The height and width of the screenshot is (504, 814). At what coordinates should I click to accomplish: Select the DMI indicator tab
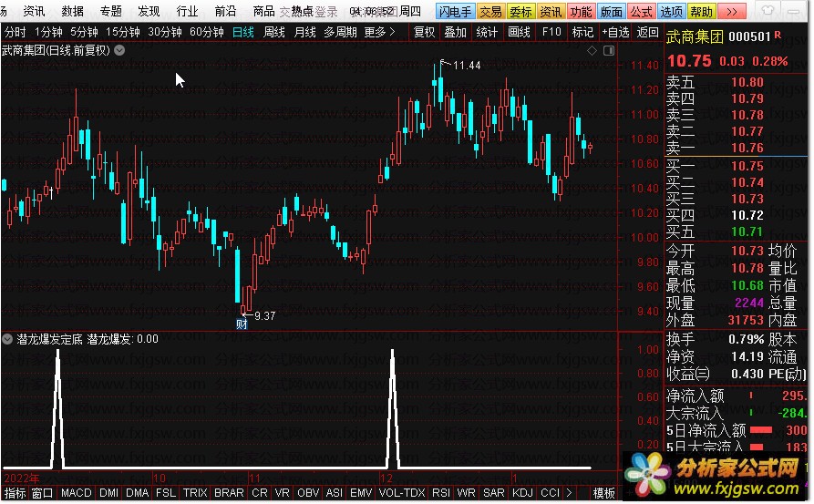point(109,492)
